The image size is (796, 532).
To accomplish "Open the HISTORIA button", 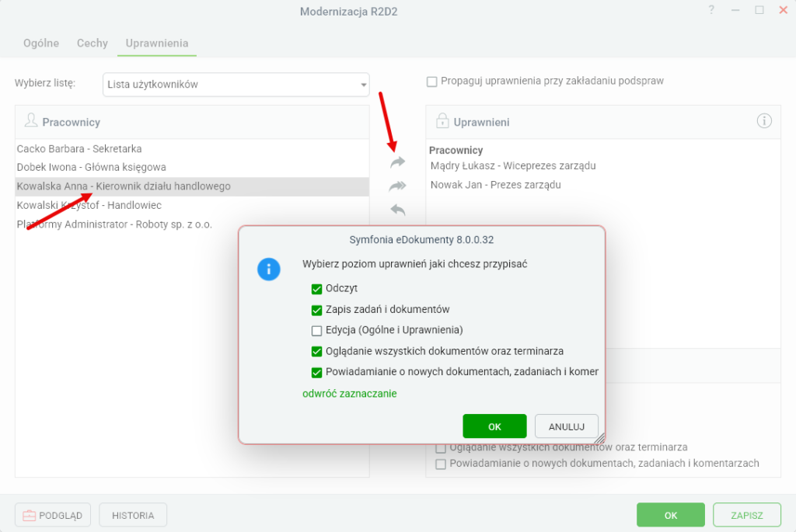I will tap(133, 515).
